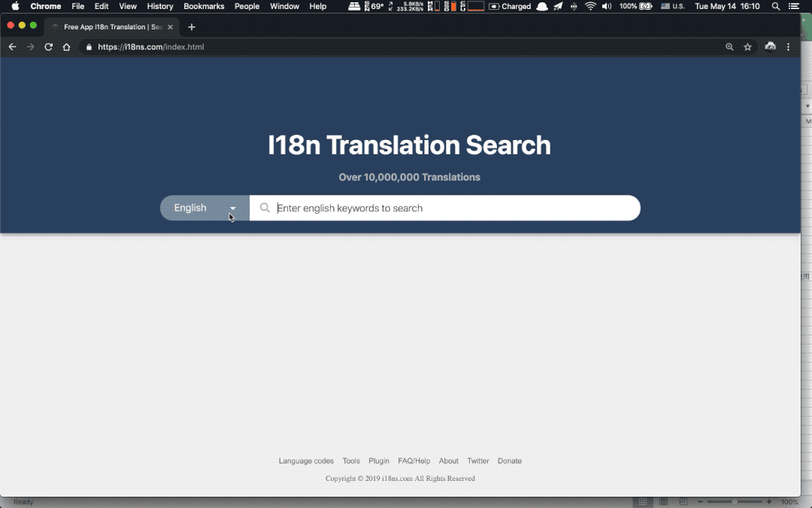The width and height of the screenshot is (812, 508).
Task: Open the Twitter footer link
Action: click(478, 461)
